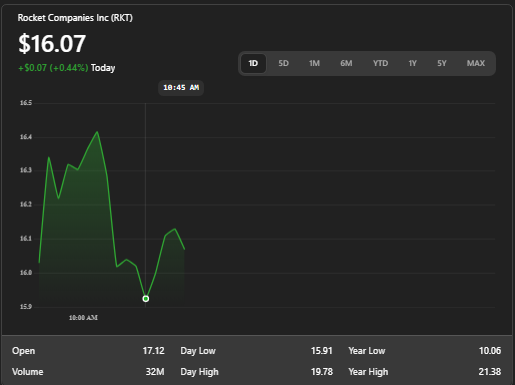Show year-to-date YTD chart

click(x=380, y=63)
